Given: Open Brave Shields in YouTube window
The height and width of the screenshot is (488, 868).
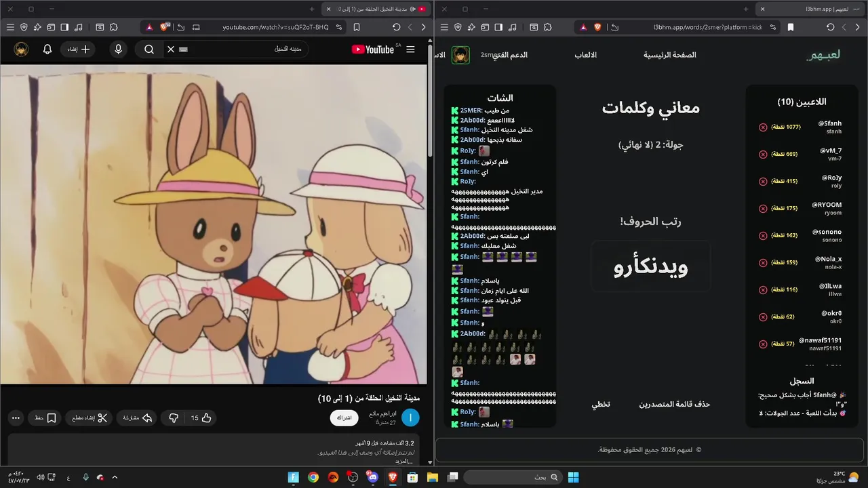Looking at the screenshot, I should point(165,27).
